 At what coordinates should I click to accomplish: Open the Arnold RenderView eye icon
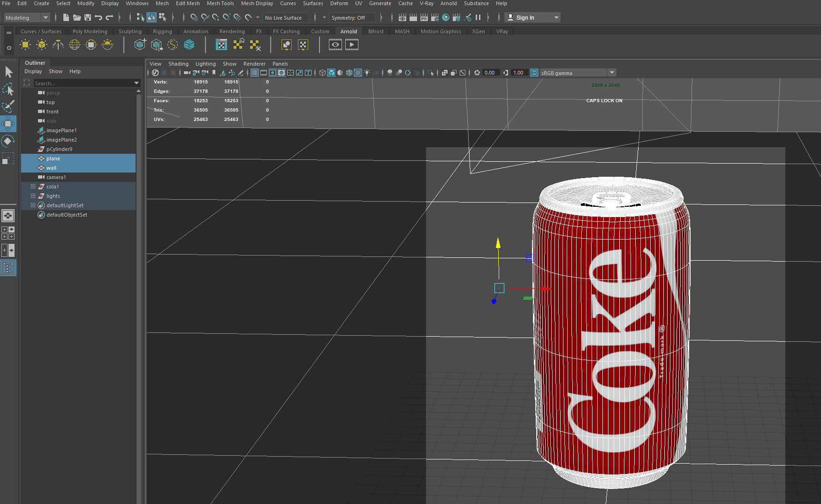pos(335,45)
